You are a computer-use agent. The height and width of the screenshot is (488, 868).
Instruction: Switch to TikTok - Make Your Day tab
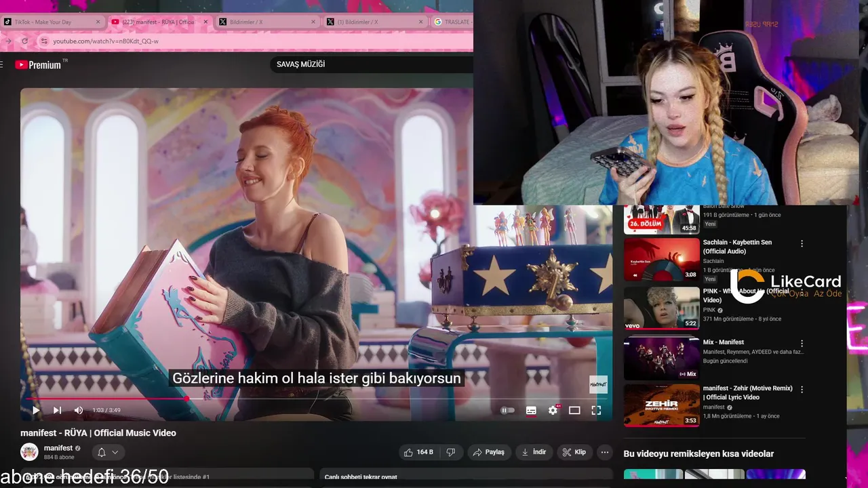[52, 22]
